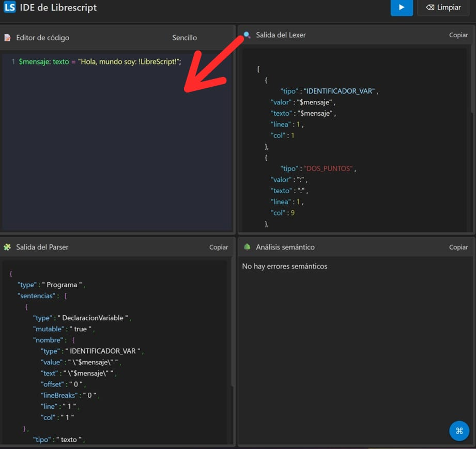476x449 pixels.
Task: Click the "col" : 9 entry in Lexer output
Action: (282, 213)
